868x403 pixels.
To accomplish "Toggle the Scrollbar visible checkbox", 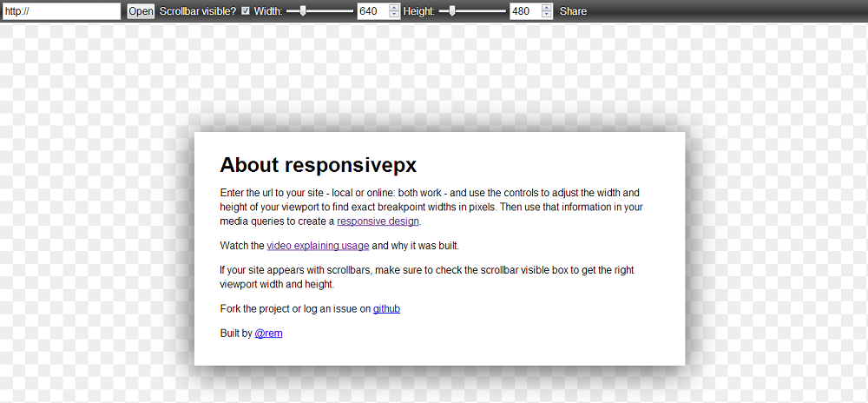I will (246, 11).
